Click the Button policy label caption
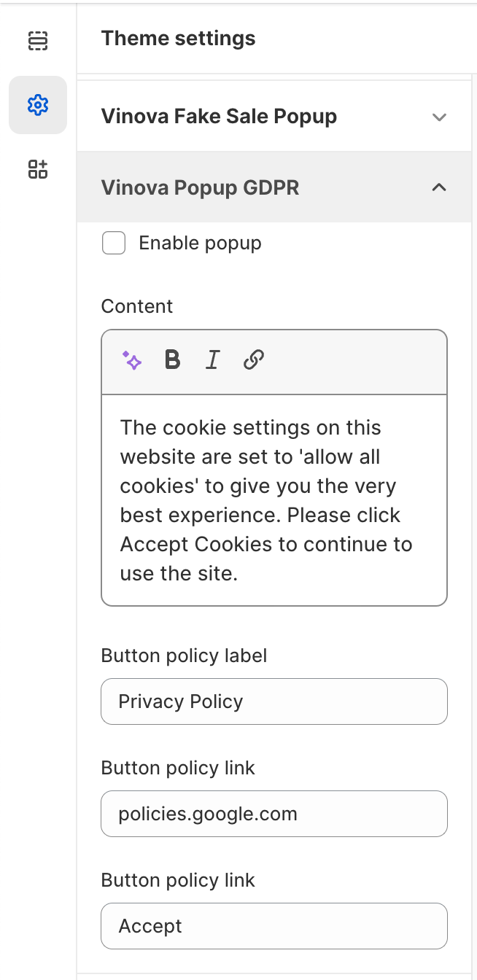Viewport: 477px width, 980px height. click(x=184, y=656)
